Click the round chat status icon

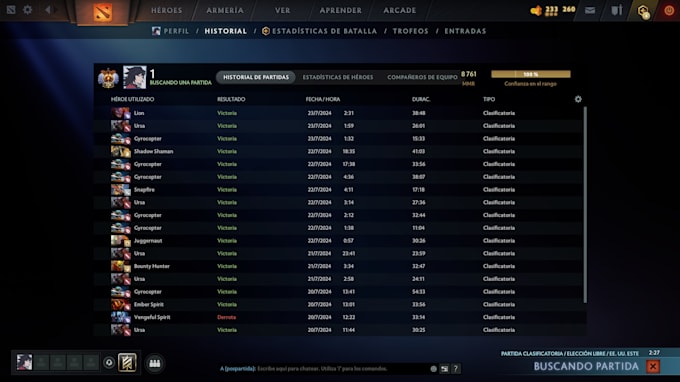point(433,369)
